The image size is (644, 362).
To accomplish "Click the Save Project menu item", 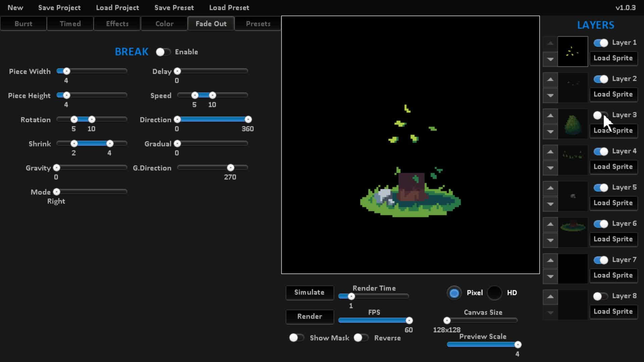I will 59,7.
